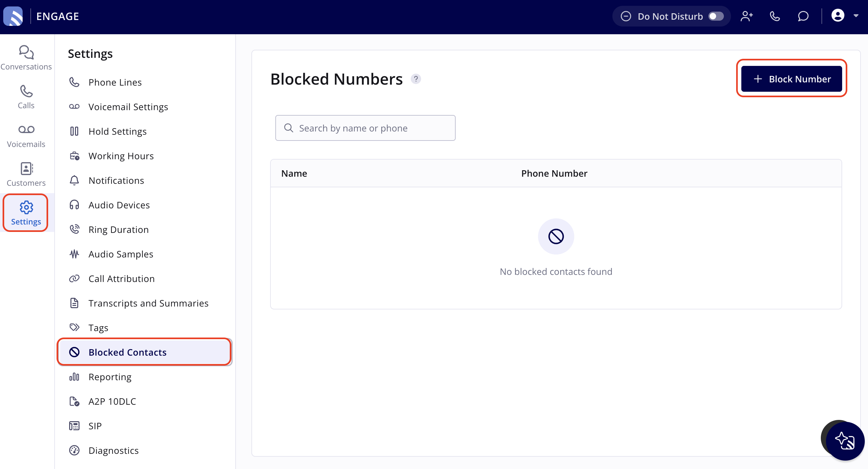This screenshot has width=868, height=469.
Task: Open Reporting settings
Action: pos(145,377)
